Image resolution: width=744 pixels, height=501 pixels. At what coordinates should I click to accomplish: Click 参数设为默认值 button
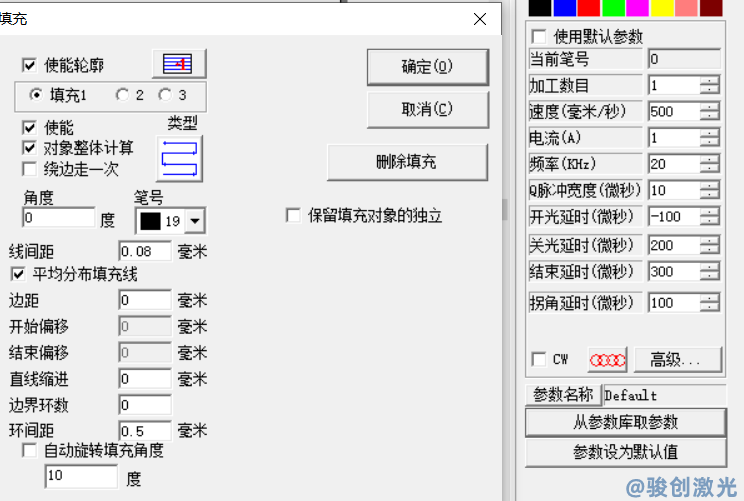(625, 452)
